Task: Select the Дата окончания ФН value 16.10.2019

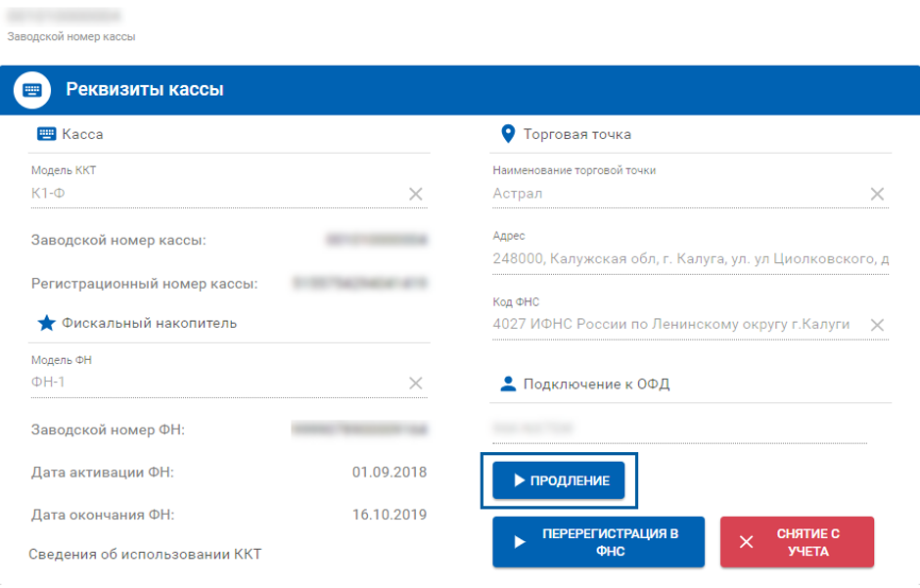Action: (390, 515)
